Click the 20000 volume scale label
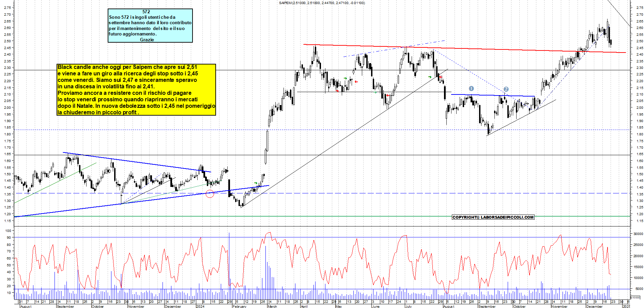The width and height of the screenshot is (644, 308). 638,256
